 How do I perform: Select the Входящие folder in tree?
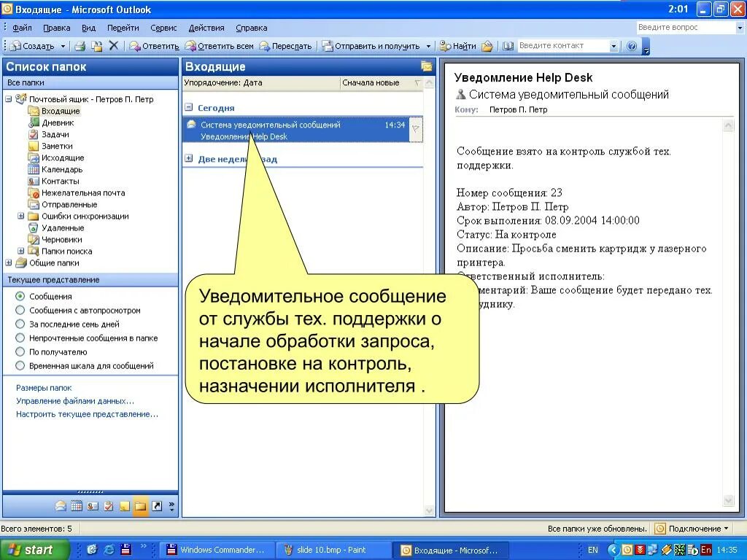pos(61,111)
